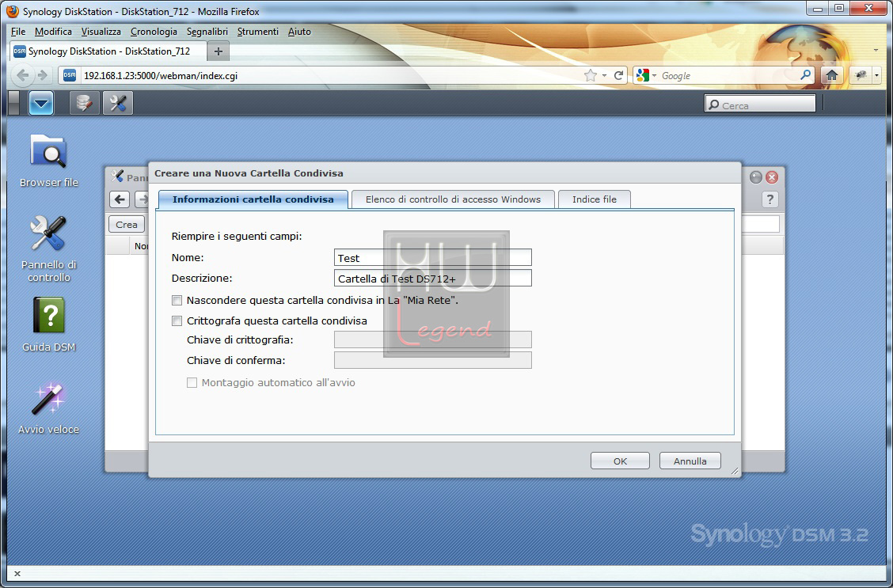893x588 pixels.
Task: Click into the Nome field
Action: 433,258
